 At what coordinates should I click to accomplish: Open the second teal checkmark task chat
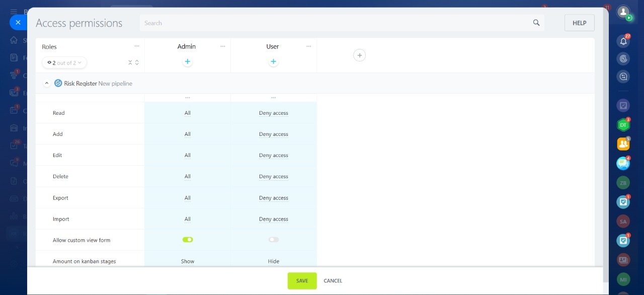623,240
